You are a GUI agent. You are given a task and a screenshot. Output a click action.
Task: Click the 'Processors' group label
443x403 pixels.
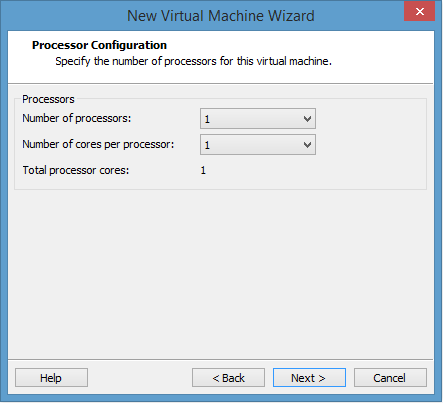[48, 99]
